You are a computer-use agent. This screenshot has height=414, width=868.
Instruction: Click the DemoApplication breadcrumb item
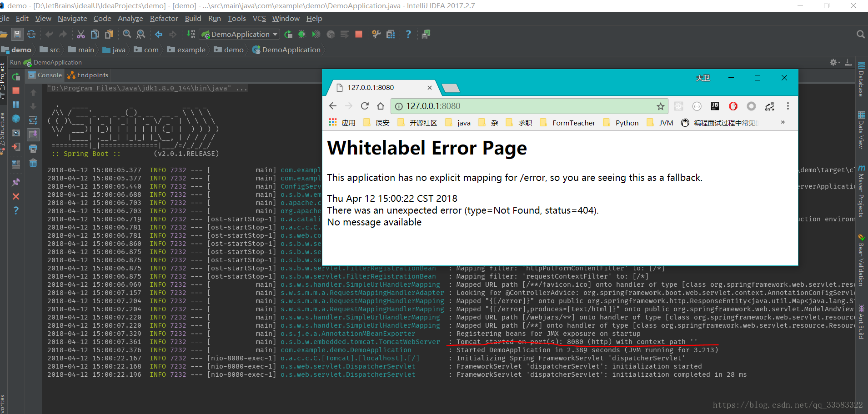click(x=286, y=50)
